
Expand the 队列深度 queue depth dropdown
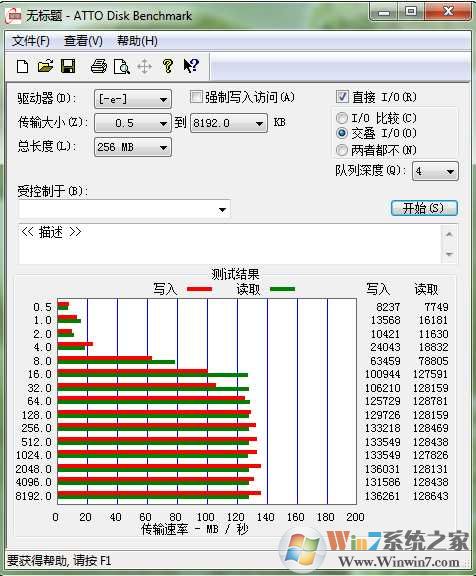point(435,171)
